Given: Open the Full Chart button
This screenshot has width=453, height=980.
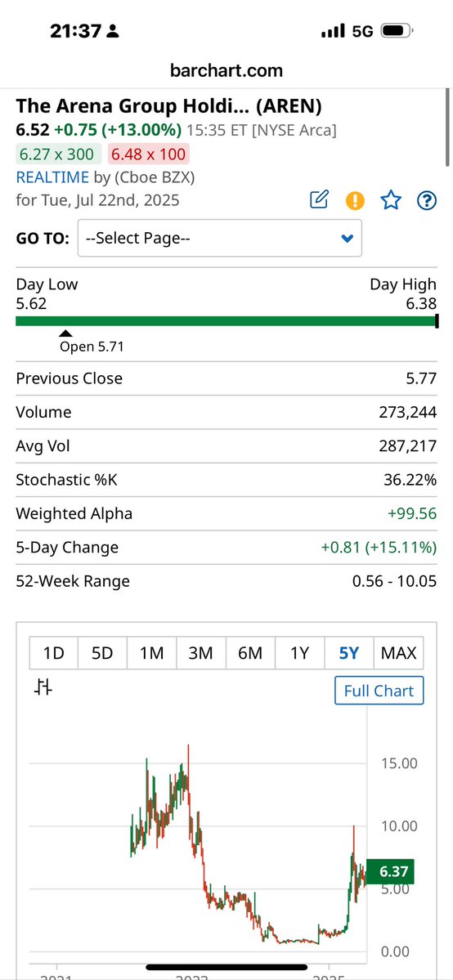Looking at the screenshot, I should (379, 691).
